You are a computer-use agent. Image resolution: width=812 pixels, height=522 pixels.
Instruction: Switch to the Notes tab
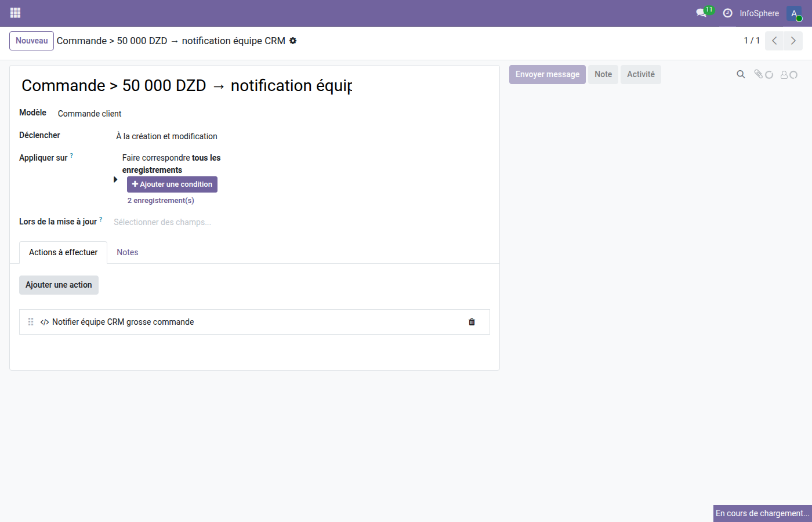point(127,252)
